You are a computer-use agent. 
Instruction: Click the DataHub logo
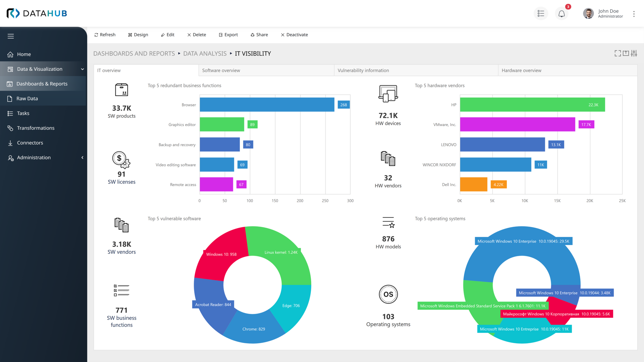[37, 13]
